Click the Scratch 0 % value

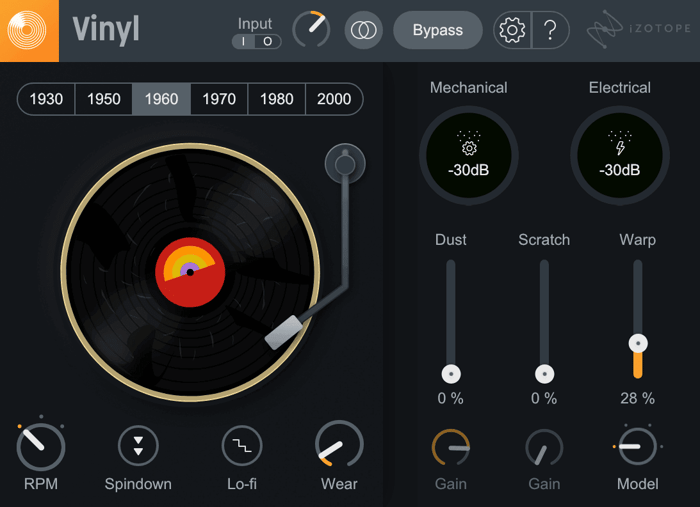point(544,398)
